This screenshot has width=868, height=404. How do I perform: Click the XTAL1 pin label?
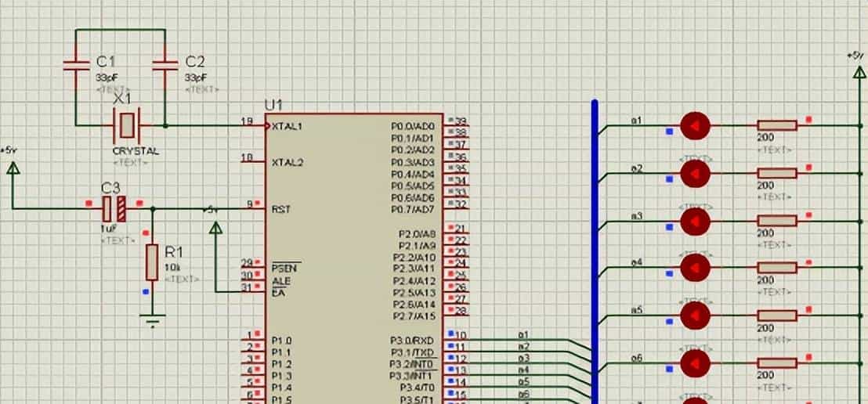tap(287, 126)
